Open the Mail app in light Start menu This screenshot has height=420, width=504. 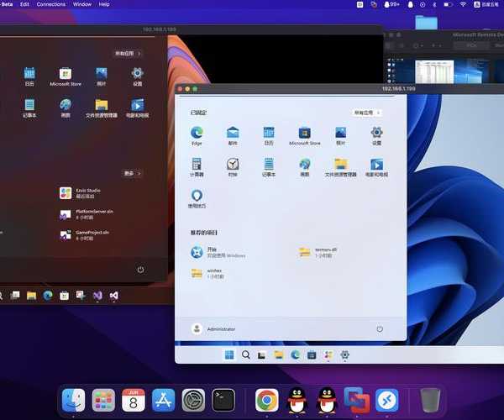coord(233,135)
